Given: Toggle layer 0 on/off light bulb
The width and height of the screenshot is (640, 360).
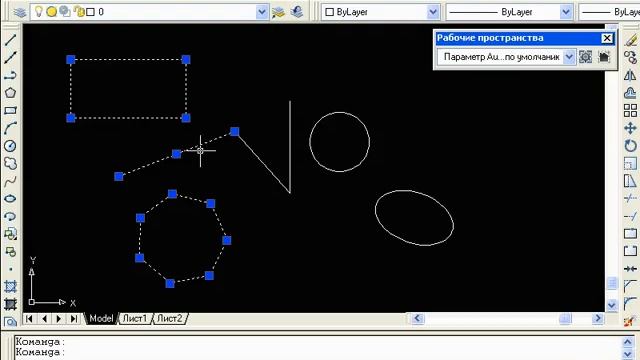Looking at the screenshot, I should click(38, 11).
